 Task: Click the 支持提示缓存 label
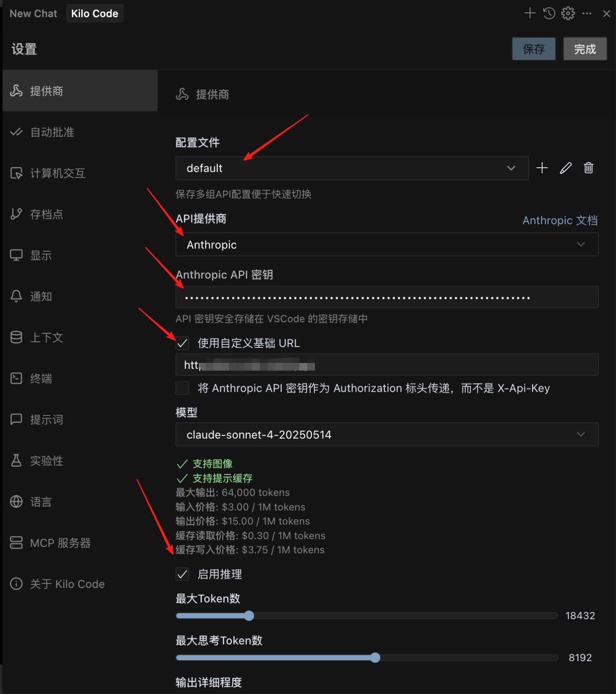pyautogui.click(x=222, y=478)
